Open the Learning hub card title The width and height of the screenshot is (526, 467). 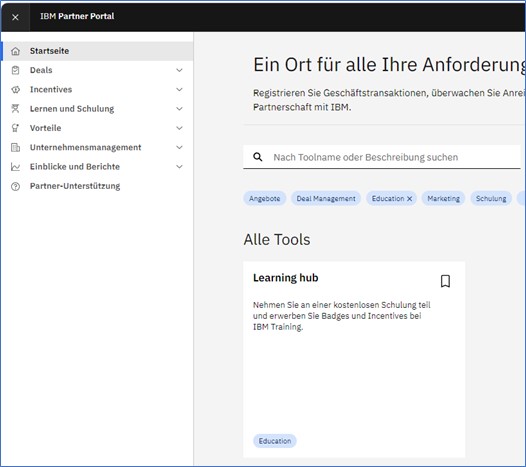tap(285, 278)
